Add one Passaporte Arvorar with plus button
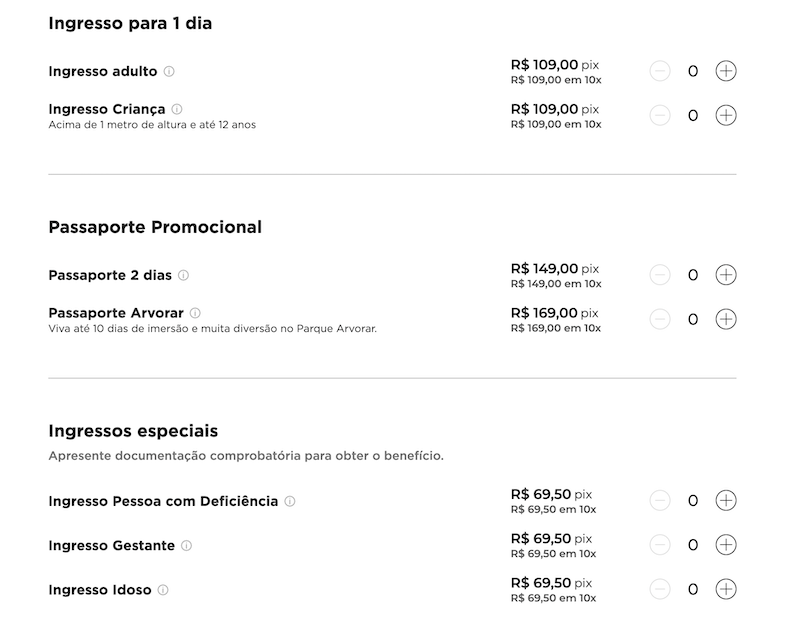Viewport: 800px width, 639px height. (724, 319)
